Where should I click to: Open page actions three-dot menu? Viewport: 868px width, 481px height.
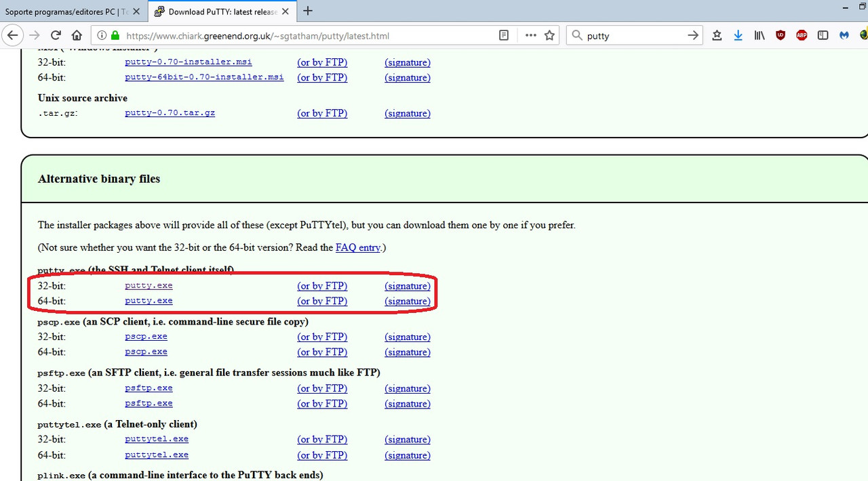pos(530,35)
